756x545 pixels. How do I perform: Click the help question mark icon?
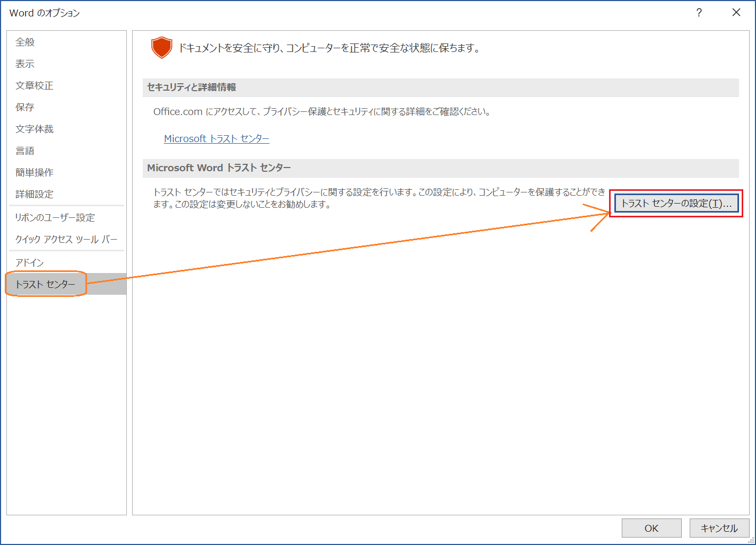(x=699, y=13)
